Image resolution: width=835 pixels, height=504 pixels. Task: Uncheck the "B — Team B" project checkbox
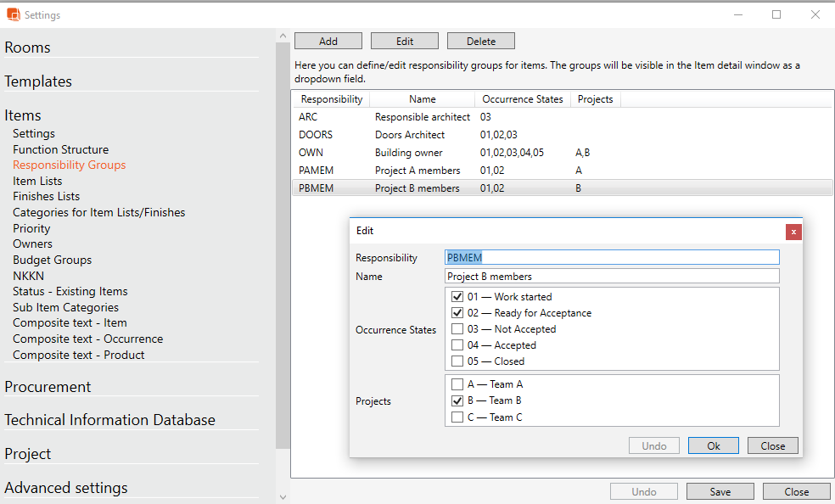[457, 400]
